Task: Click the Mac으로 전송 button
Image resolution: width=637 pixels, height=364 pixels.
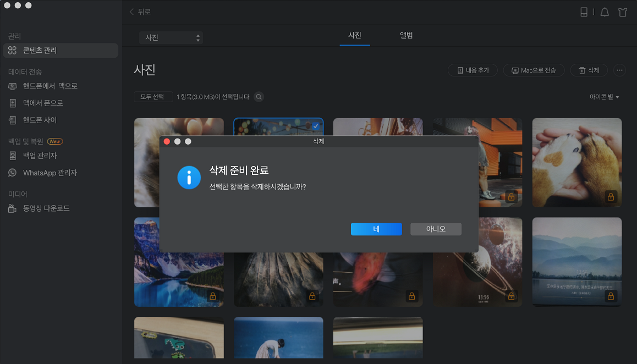Action: pyautogui.click(x=533, y=70)
